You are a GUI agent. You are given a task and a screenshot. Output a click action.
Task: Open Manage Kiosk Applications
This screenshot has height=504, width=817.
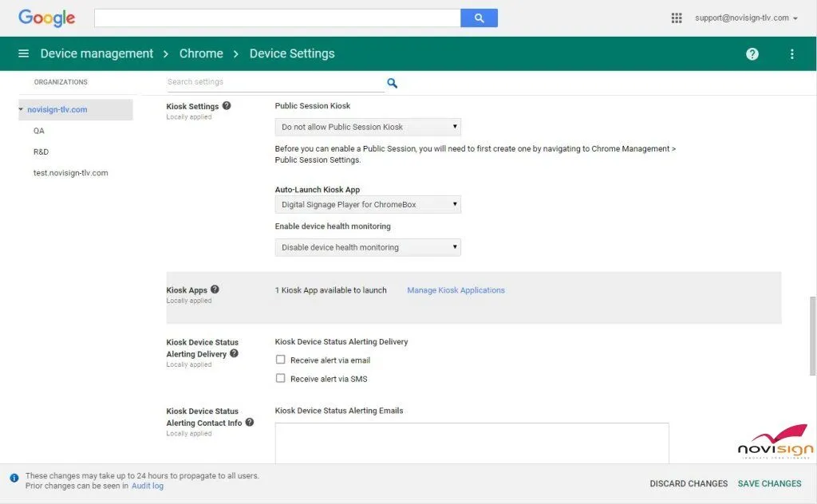tap(456, 290)
